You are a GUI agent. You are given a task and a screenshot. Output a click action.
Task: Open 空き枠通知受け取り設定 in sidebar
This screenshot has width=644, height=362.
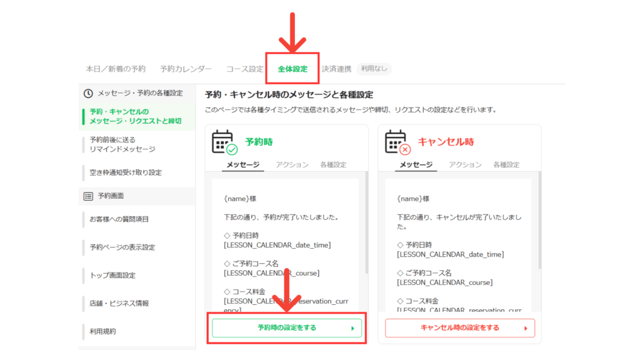pos(125,172)
